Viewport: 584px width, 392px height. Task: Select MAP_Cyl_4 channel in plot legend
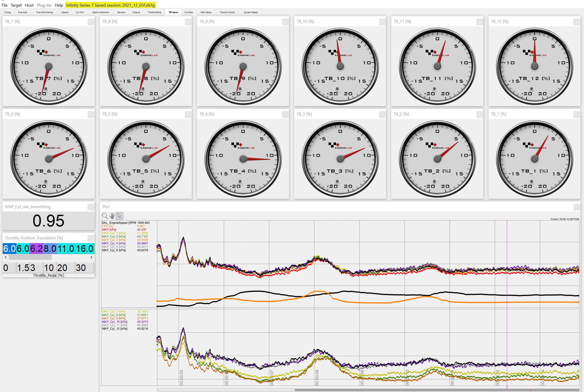click(x=114, y=243)
